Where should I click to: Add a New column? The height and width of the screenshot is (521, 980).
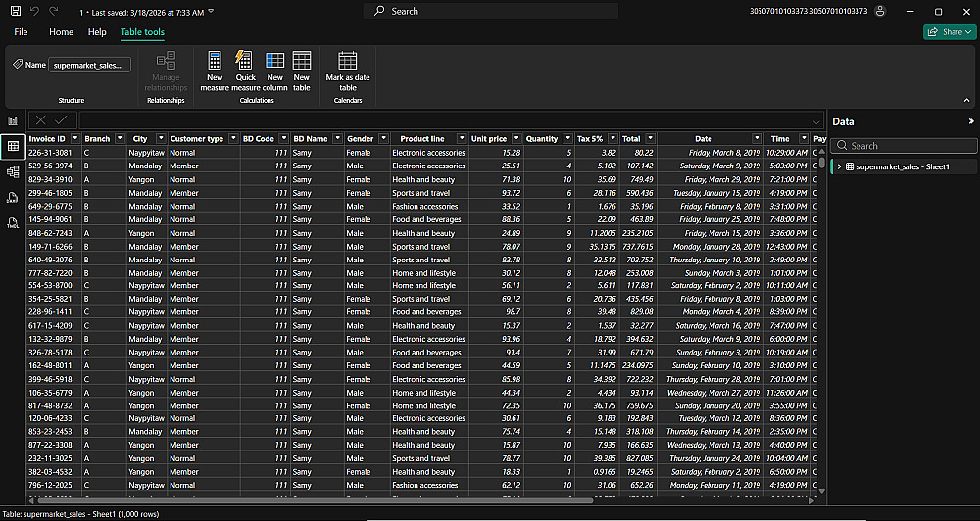[x=275, y=71]
